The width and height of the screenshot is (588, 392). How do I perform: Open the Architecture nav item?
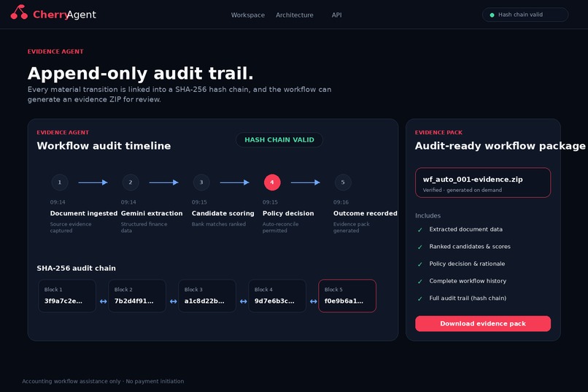click(295, 15)
